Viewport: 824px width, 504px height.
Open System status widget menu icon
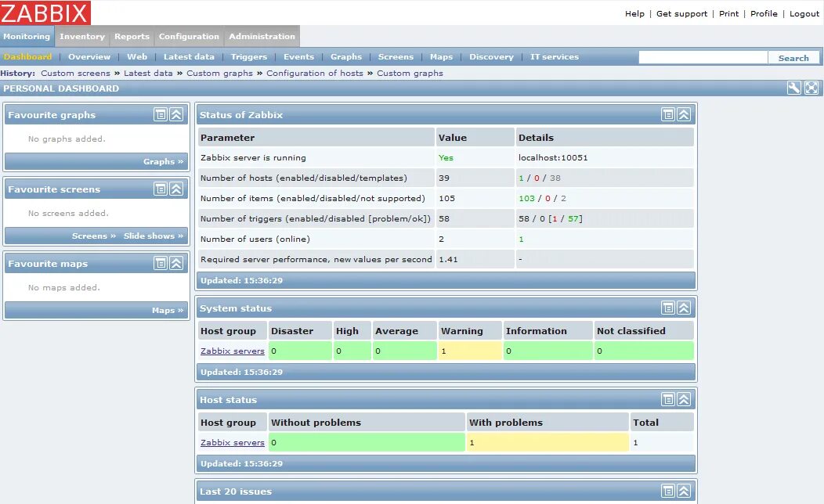(668, 308)
